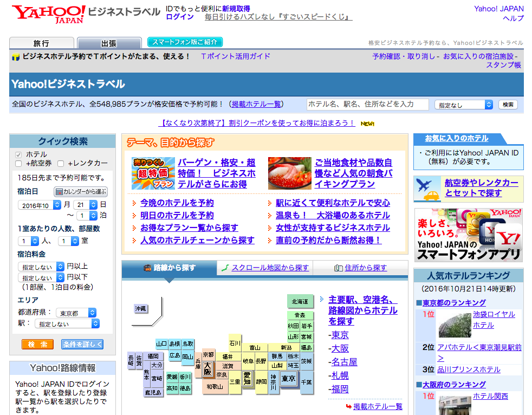Click the 条件を詳しく button
The height and width of the screenshot is (415, 532).
(x=82, y=345)
